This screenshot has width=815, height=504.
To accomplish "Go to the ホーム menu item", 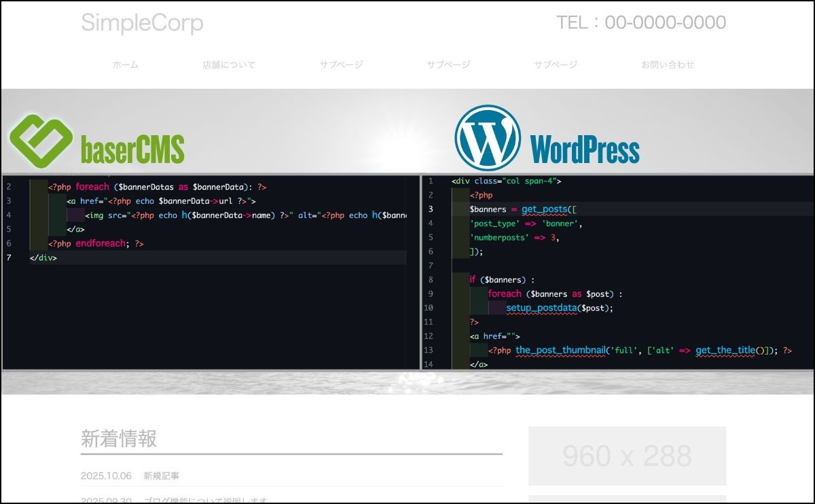I will click(125, 65).
